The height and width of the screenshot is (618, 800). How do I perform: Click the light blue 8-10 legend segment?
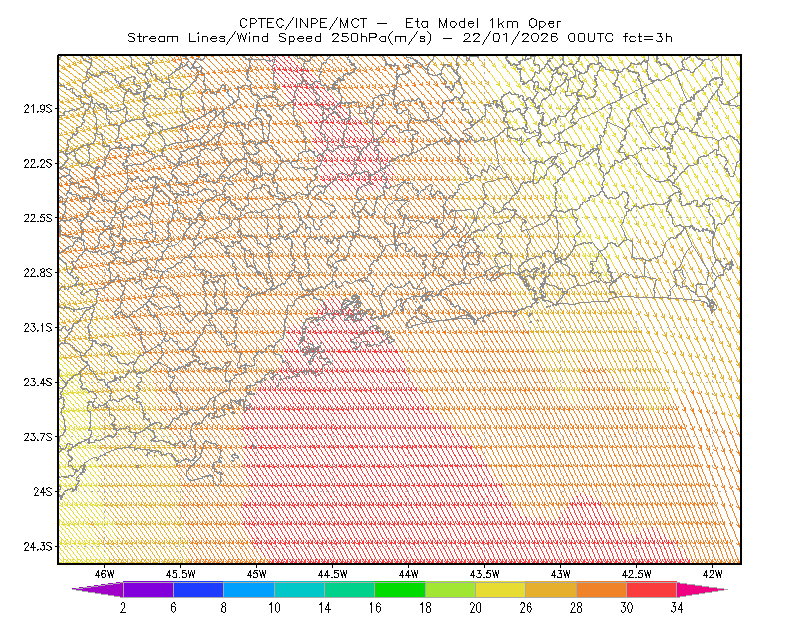(248, 589)
